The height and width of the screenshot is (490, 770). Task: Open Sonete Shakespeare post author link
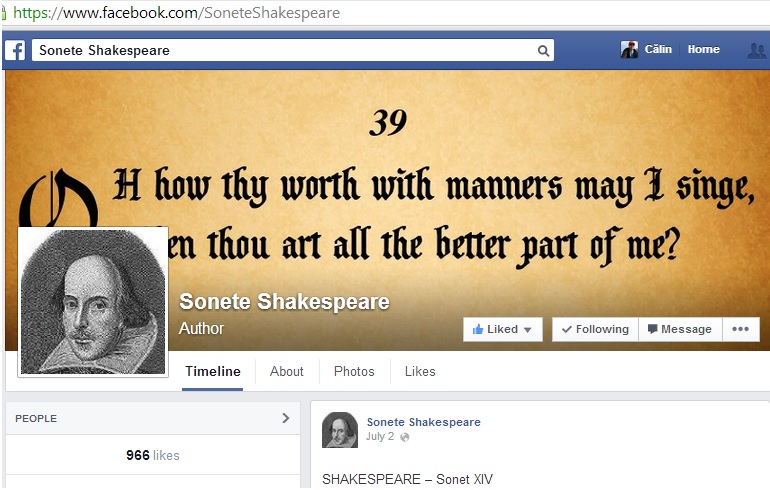click(423, 422)
